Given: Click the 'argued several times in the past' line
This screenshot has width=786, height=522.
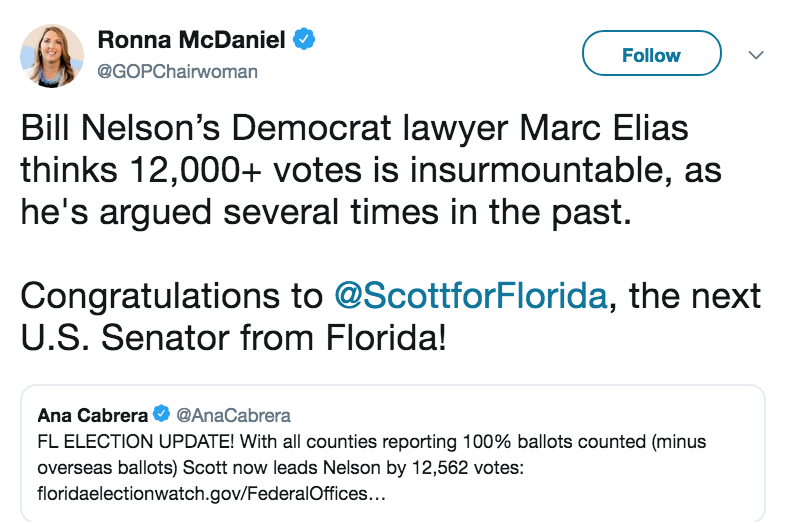Looking at the screenshot, I should [326, 212].
